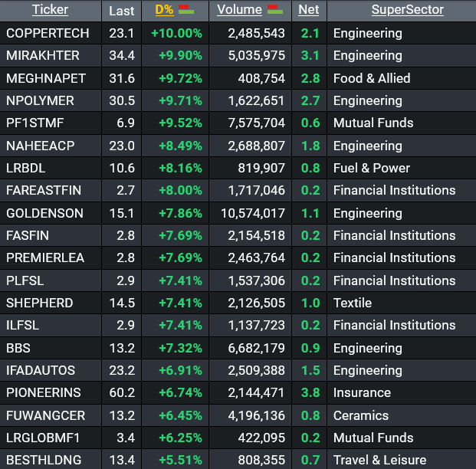Click Travel & Leisure sector cell
Viewport: 476px width, 469px height.
point(379,460)
